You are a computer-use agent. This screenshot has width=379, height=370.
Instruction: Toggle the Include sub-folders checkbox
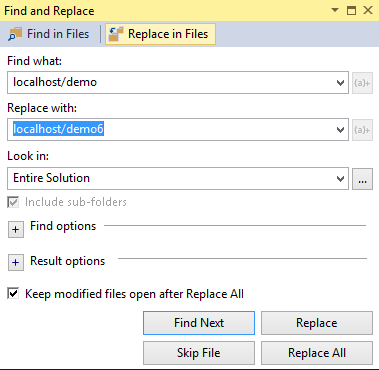click(13, 202)
